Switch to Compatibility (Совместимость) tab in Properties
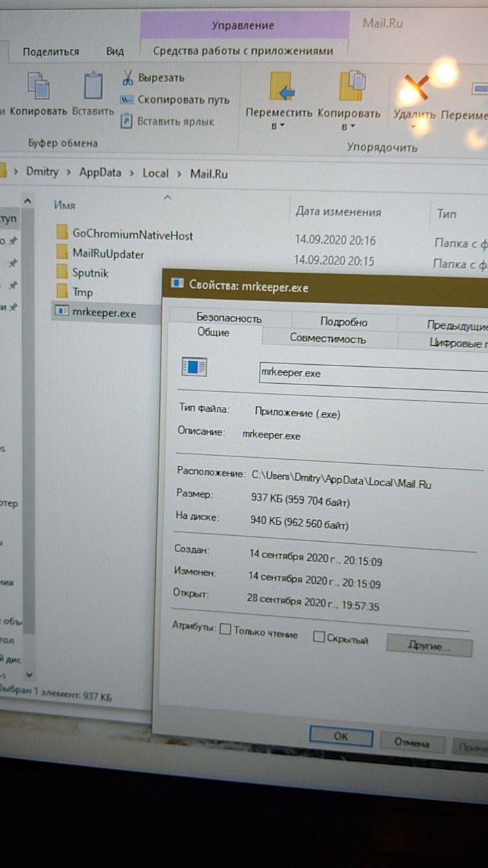The image size is (488, 868). [x=328, y=338]
